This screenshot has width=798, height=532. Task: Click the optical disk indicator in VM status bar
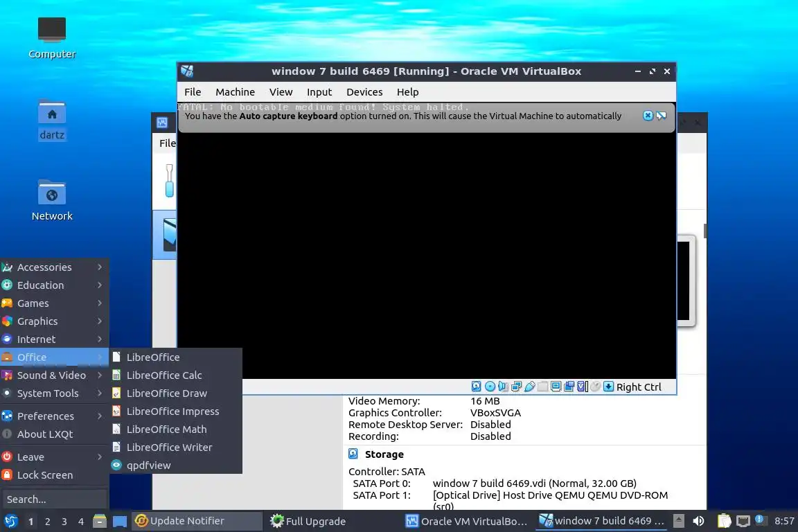(x=490, y=387)
